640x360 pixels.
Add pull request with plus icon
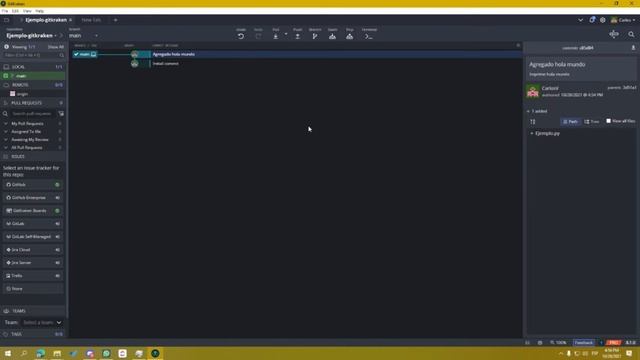coord(61,103)
